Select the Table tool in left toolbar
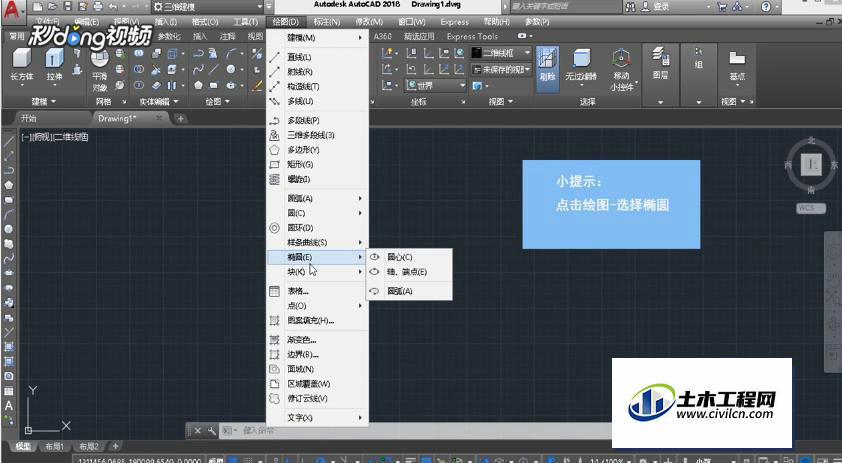The height and width of the screenshot is (463, 842). (x=9, y=391)
